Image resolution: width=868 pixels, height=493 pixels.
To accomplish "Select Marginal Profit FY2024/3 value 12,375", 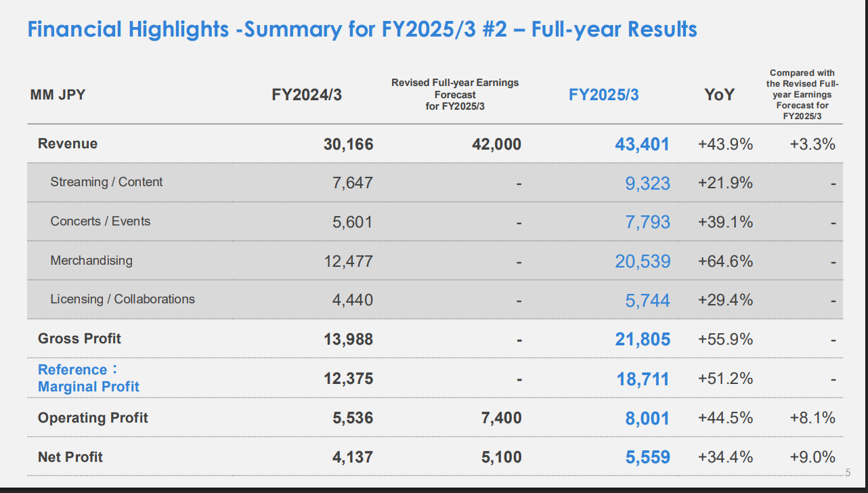I will 348,379.
